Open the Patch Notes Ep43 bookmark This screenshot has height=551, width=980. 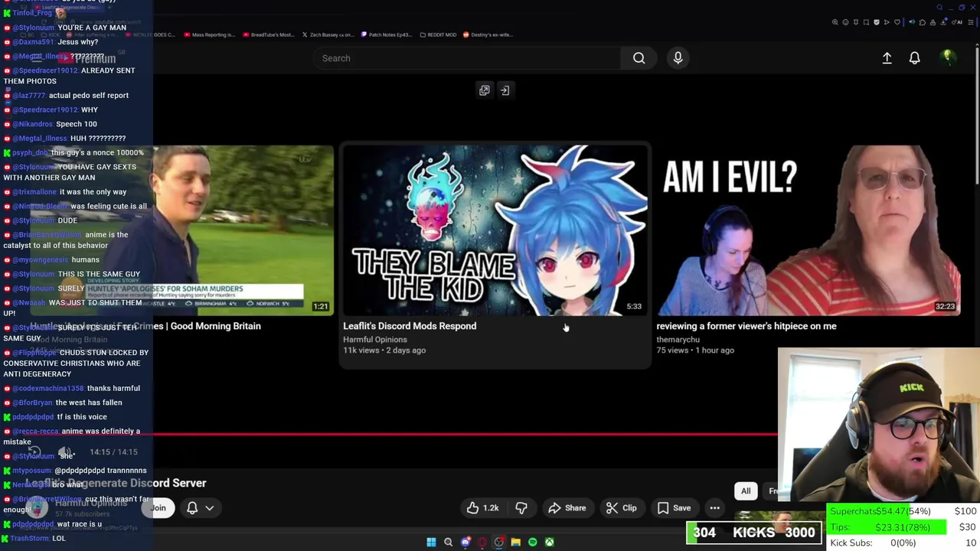tap(386, 34)
